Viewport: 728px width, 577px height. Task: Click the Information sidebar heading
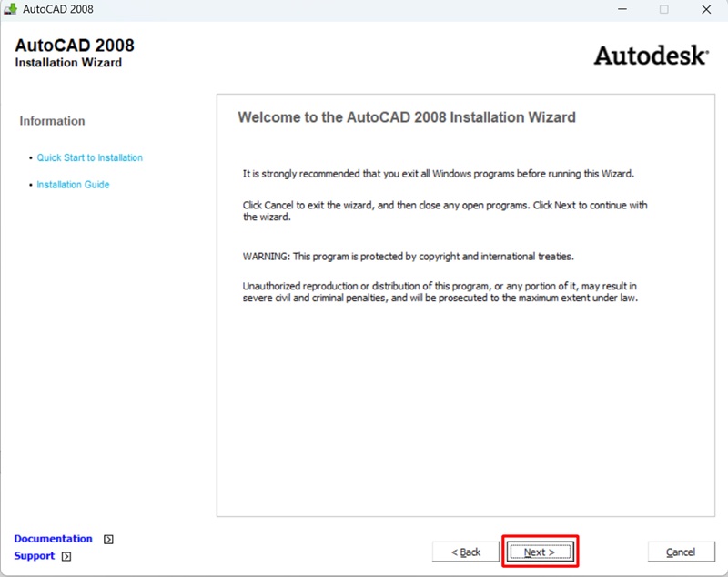coord(52,121)
